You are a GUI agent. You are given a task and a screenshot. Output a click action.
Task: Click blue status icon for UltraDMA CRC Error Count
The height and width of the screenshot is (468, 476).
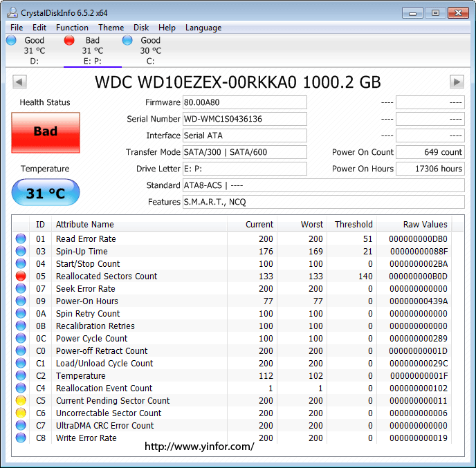tap(21, 425)
